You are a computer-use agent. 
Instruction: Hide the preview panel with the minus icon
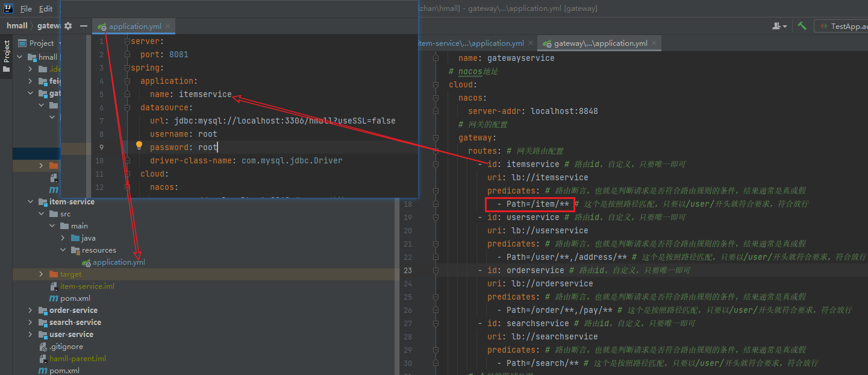(x=84, y=26)
